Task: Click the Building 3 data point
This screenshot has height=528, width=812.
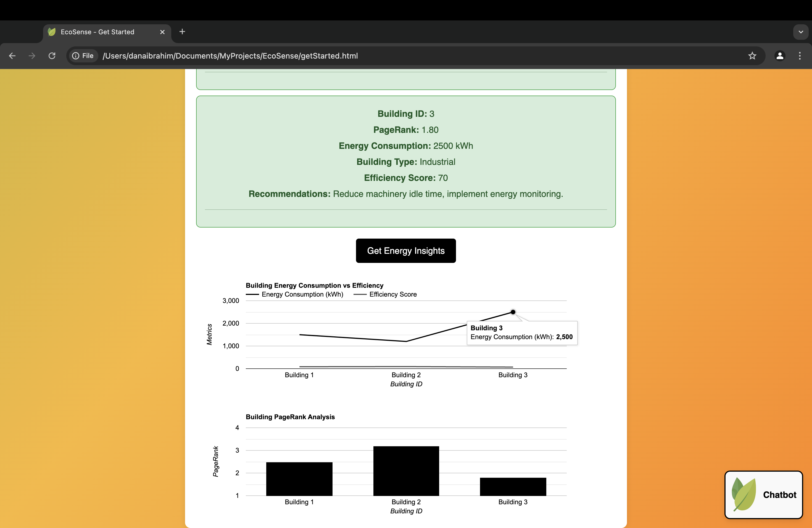Action: (x=513, y=312)
